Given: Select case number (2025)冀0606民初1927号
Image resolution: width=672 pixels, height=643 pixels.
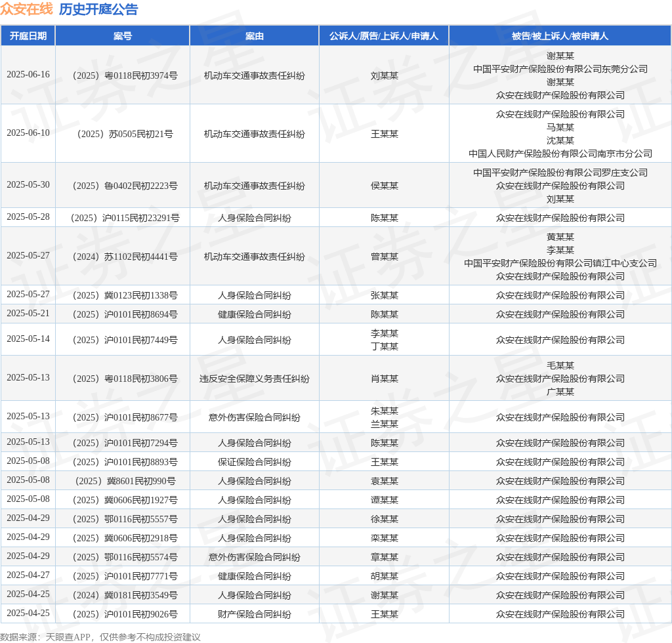Looking at the screenshot, I should pyautogui.click(x=125, y=500).
